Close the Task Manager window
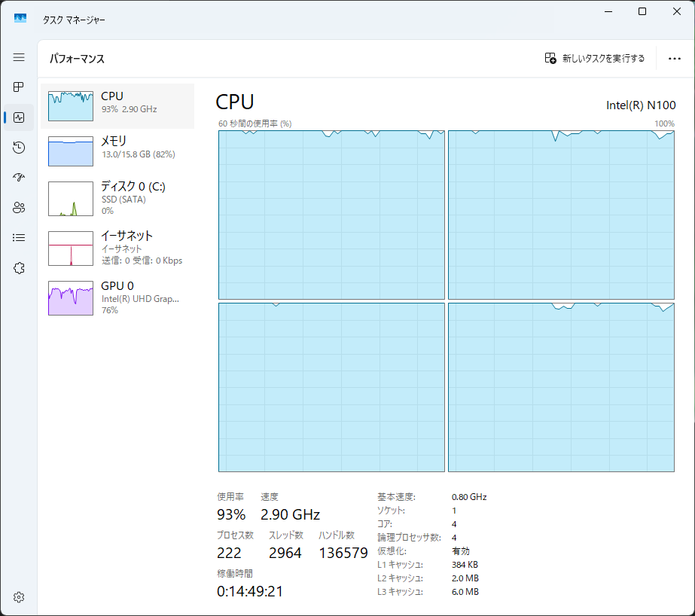695x616 pixels. tap(677, 11)
